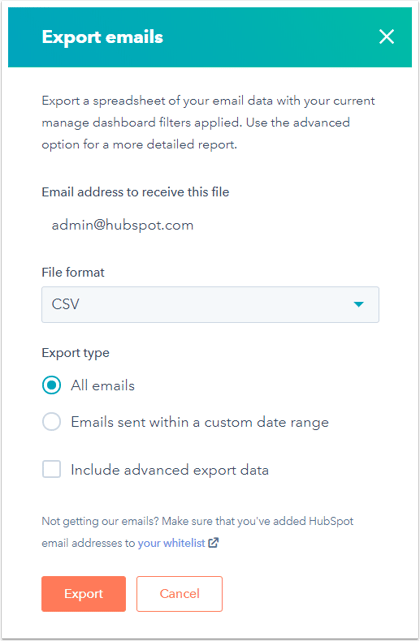
Task: Enable the advanced export data checkbox
Action: pos(52,469)
